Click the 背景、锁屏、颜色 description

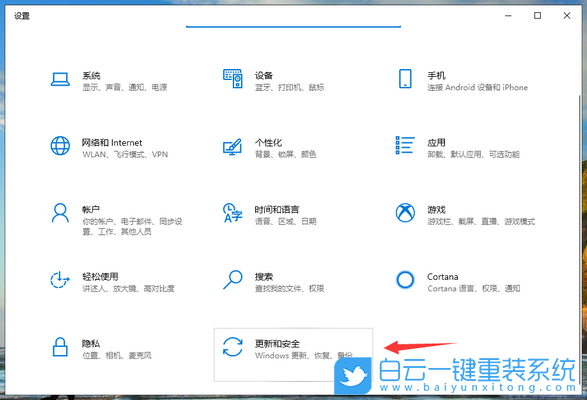click(286, 154)
